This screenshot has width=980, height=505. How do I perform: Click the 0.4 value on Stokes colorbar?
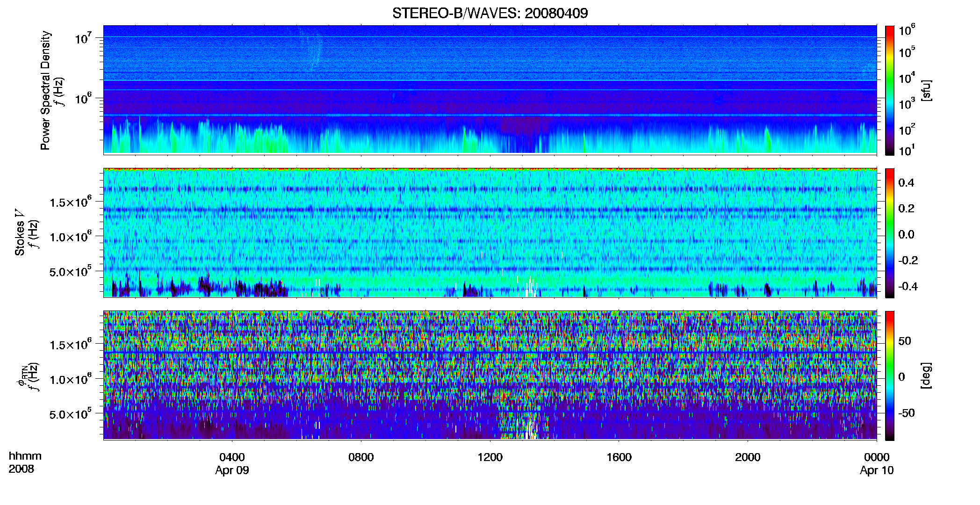point(906,183)
